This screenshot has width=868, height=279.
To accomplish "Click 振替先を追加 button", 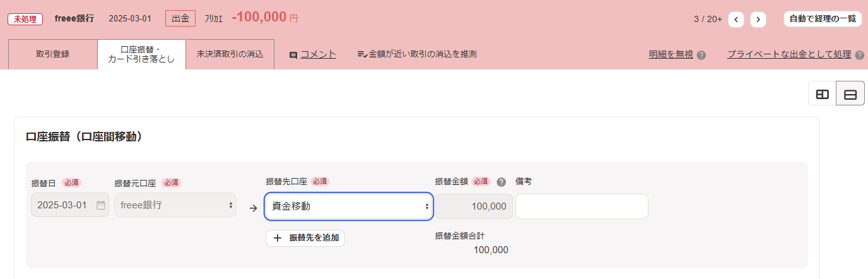I will [x=305, y=238].
